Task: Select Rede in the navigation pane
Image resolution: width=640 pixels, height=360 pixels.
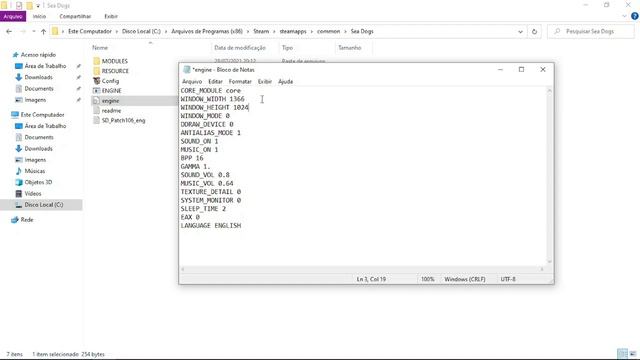Action: 27,220
